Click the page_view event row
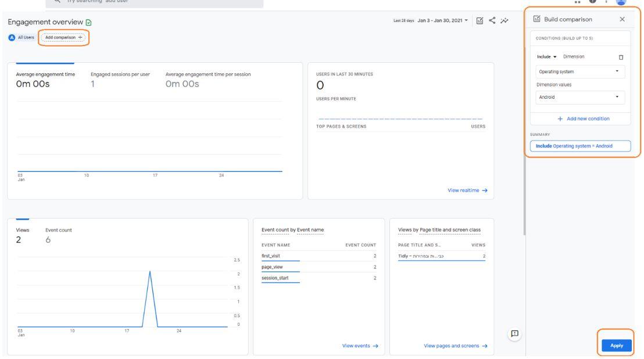This screenshot has height=359, width=644. coord(319,267)
